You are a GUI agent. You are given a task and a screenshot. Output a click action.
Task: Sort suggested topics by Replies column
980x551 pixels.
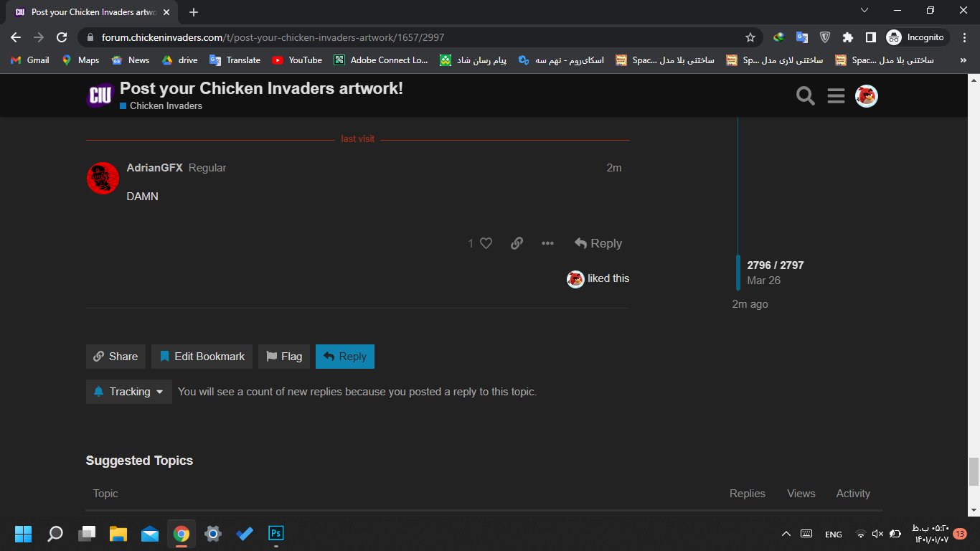pyautogui.click(x=748, y=494)
